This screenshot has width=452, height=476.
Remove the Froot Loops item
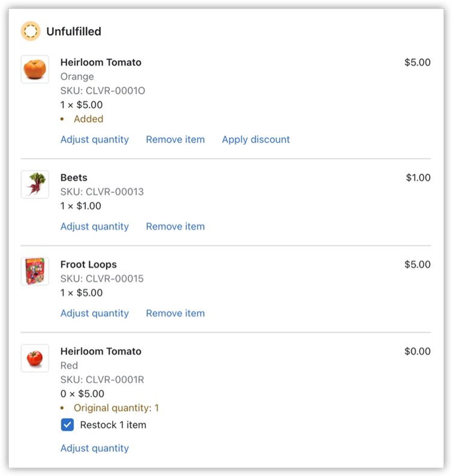(175, 313)
